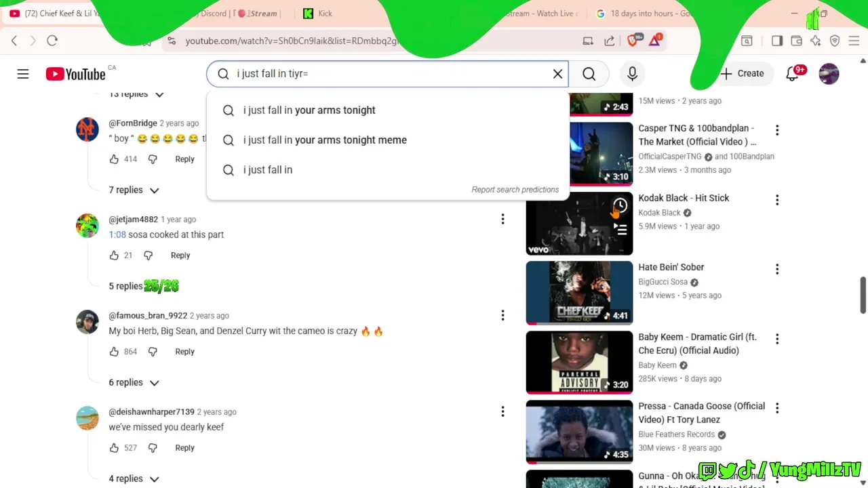Reload the page
868x488 pixels.
pyautogui.click(x=52, y=41)
